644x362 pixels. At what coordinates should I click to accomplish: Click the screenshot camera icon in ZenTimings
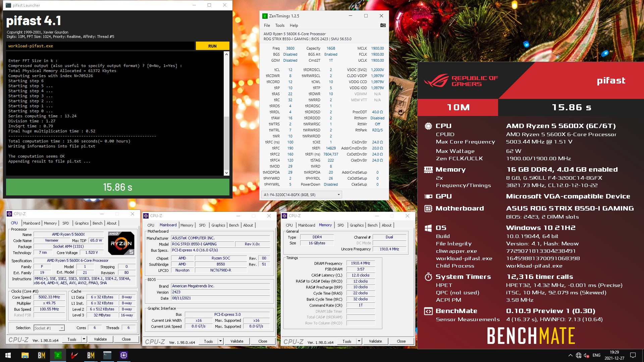[x=383, y=25]
